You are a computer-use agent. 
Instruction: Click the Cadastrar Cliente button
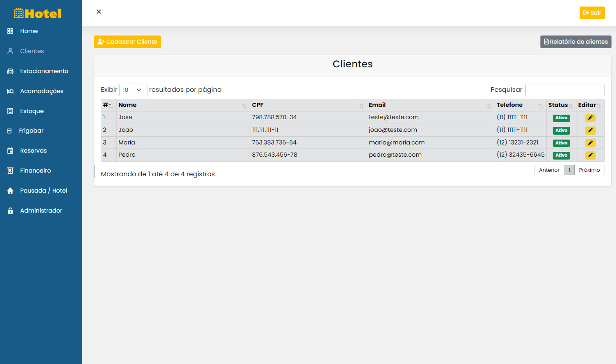click(x=127, y=42)
